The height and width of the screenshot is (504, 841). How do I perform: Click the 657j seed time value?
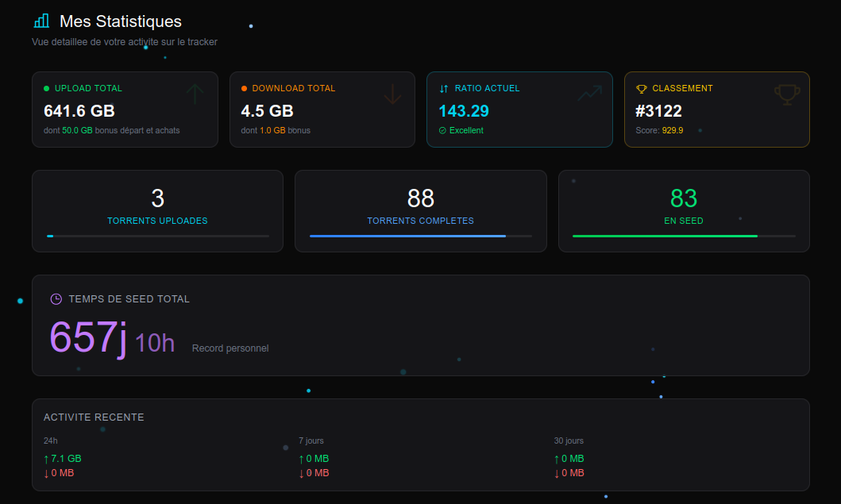(88, 337)
